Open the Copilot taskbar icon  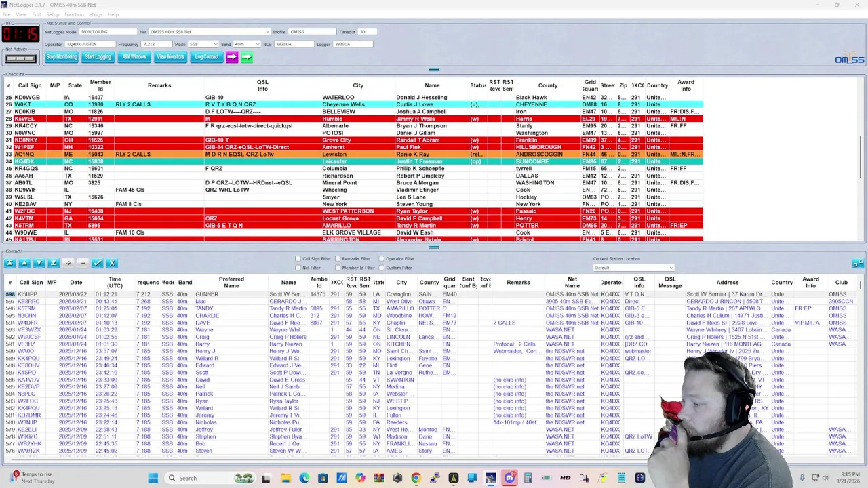[x=360, y=478]
